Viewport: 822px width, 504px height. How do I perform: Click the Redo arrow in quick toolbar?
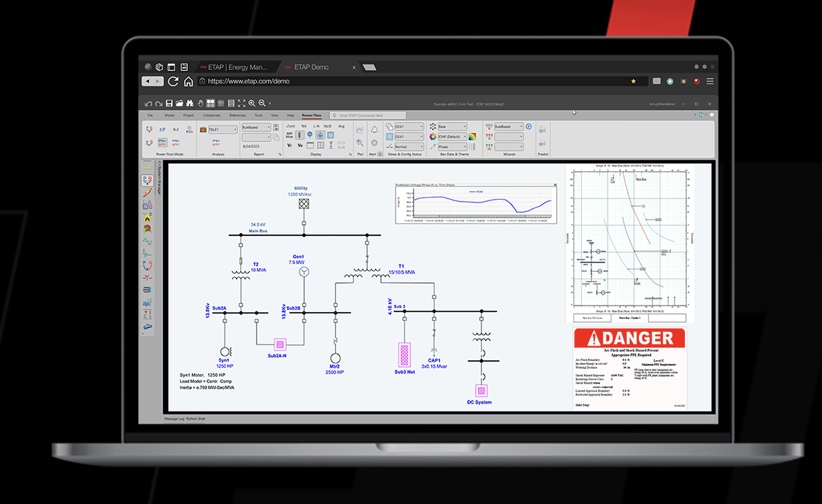click(158, 103)
